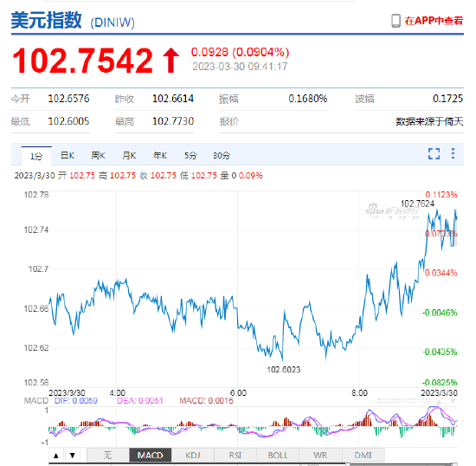The height and width of the screenshot is (466, 476).
Task: Click the 4:00 time axis label
Action: tap(118, 393)
